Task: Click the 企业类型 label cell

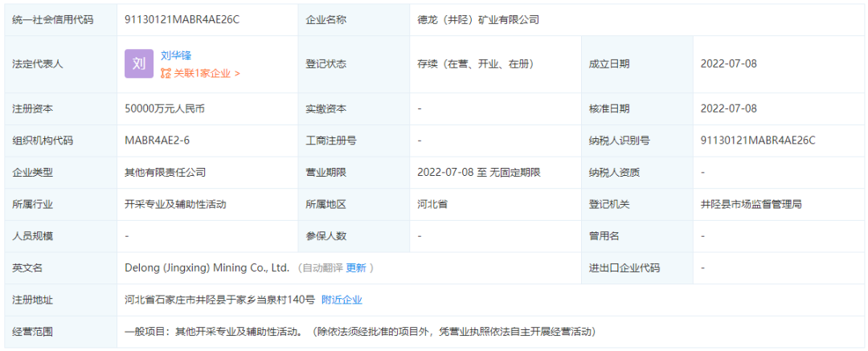Action: 60,173
